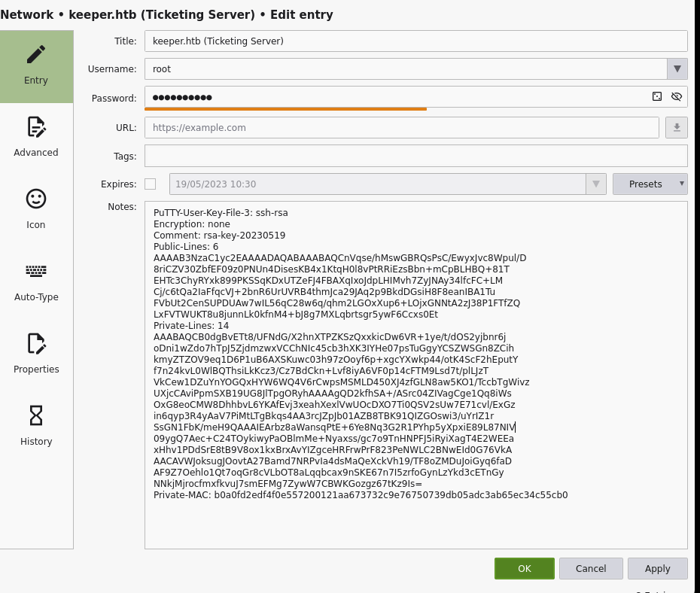Open the Auto-Type keyboard icon

pos(36,271)
